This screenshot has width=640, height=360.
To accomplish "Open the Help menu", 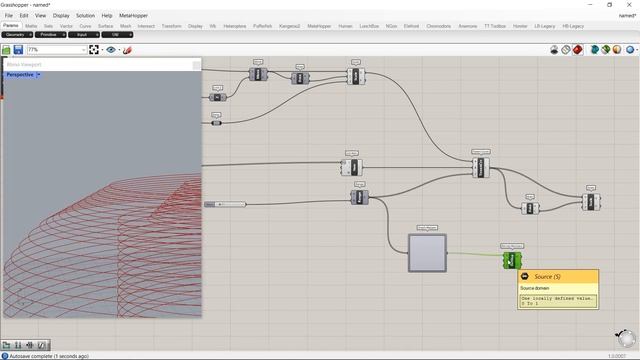I will point(107,16).
